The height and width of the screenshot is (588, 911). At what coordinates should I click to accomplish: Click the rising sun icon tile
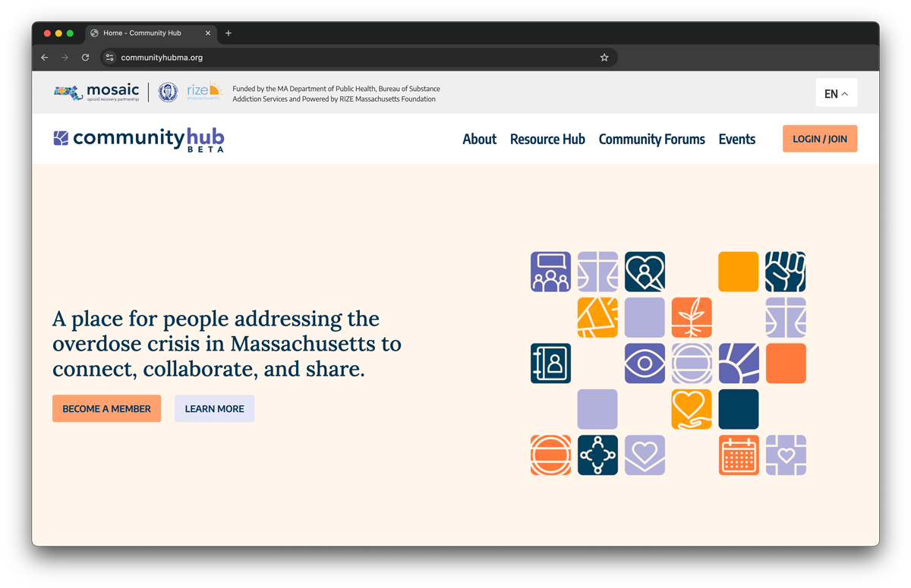click(738, 363)
